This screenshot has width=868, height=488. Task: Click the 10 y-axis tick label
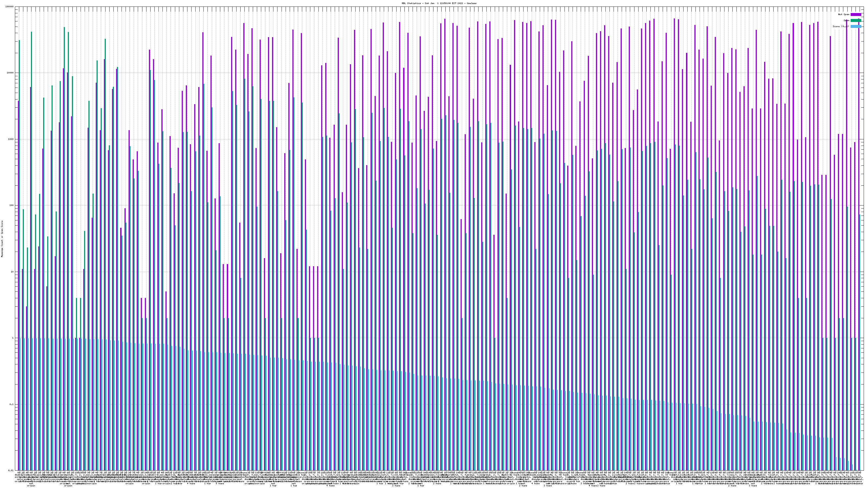click(12, 272)
